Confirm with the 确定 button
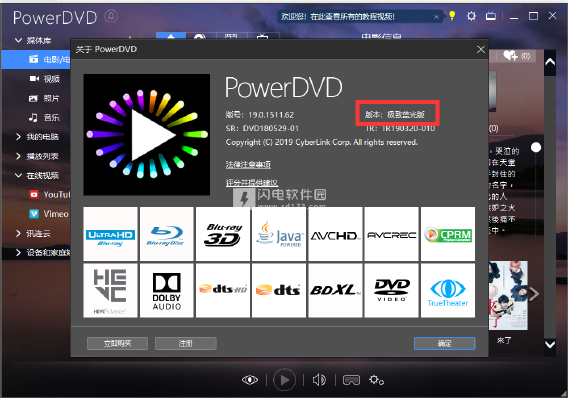 point(444,343)
